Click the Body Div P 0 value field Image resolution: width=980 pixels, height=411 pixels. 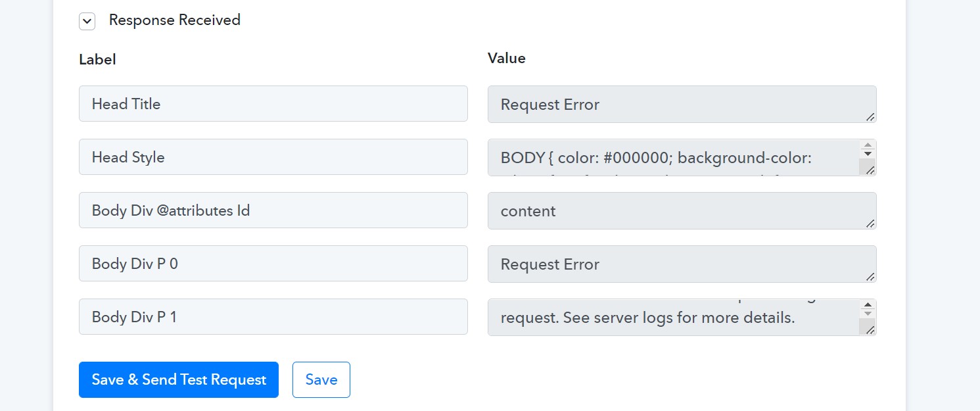[682, 264]
